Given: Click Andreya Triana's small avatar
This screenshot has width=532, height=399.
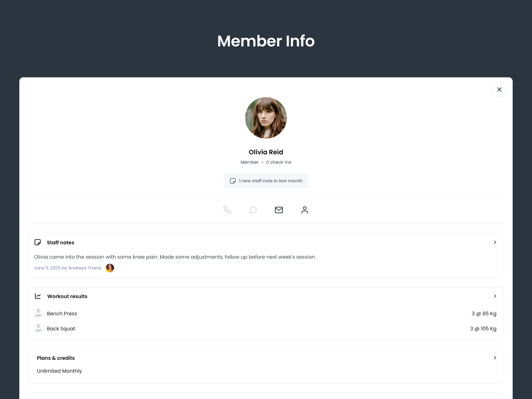Looking at the screenshot, I should click(110, 268).
